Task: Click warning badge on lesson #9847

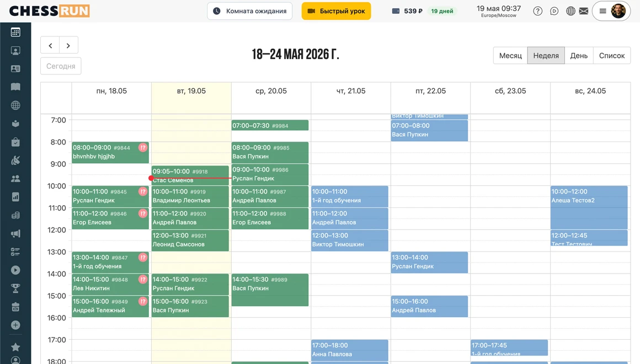Action: tap(142, 258)
